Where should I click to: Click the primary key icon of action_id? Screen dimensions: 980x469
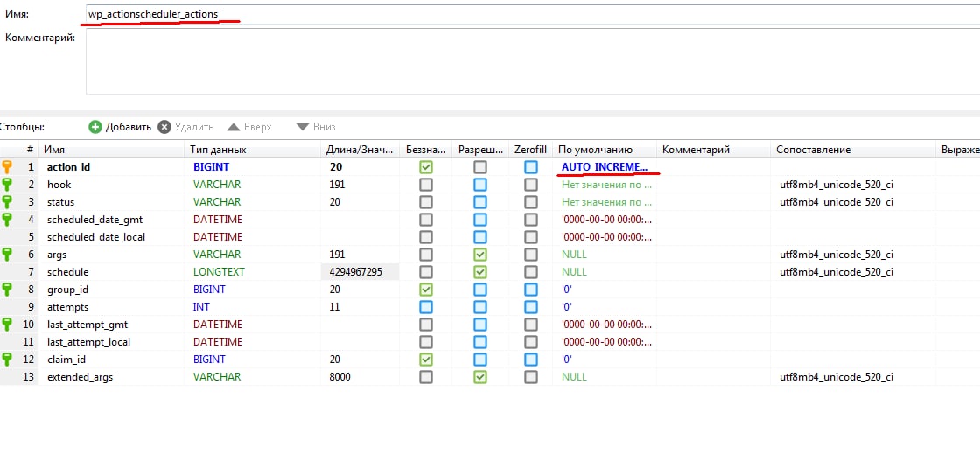click(x=7, y=167)
